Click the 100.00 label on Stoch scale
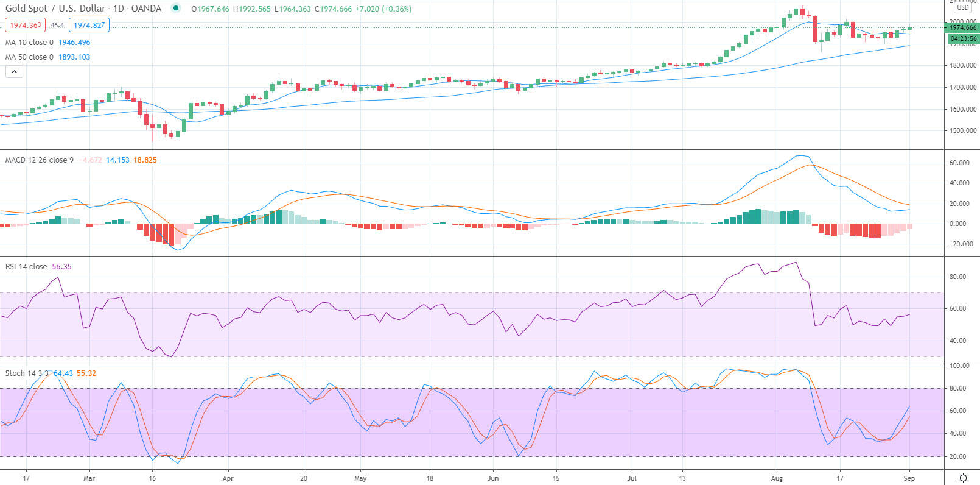The width and height of the screenshot is (980, 485). point(959,366)
